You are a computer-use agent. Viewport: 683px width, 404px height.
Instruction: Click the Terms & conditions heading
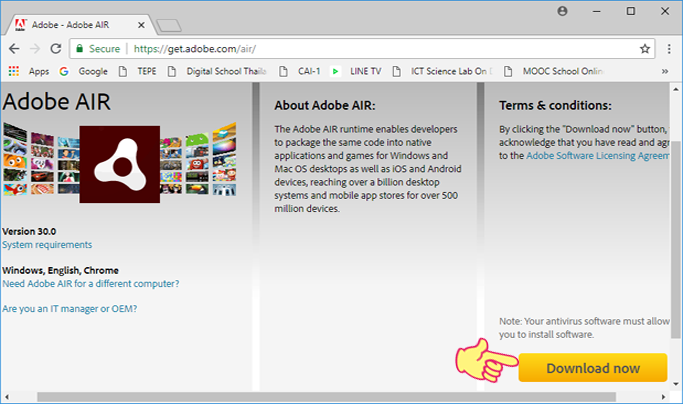[555, 105]
